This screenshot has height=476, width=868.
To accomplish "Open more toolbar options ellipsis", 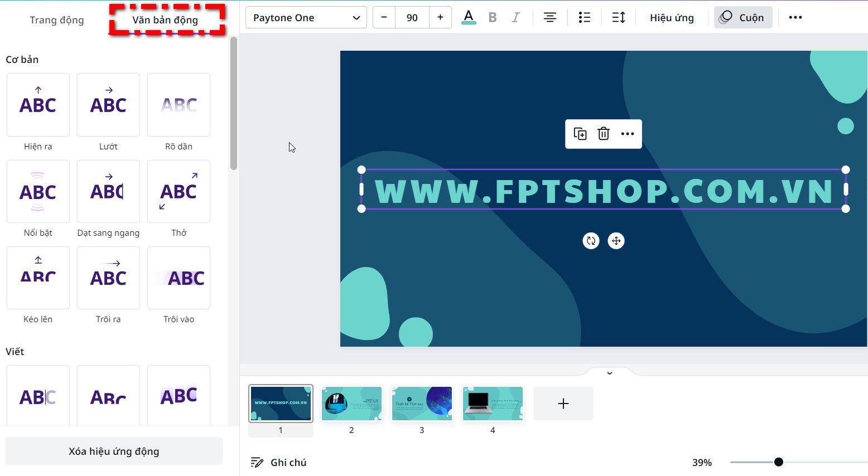I will [x=795, y=18].
